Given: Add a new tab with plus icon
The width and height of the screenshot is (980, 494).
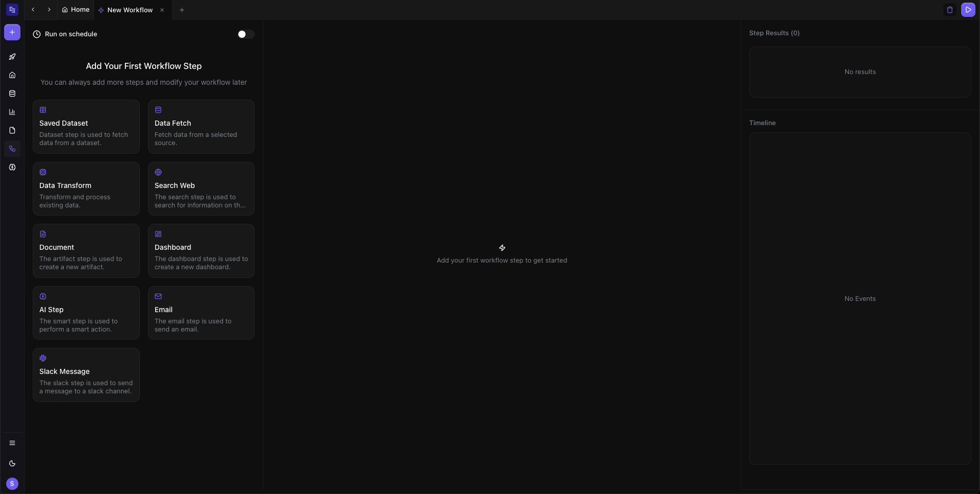Looking at the screenshot, I should pyautogui.click(x=182, y=10).
